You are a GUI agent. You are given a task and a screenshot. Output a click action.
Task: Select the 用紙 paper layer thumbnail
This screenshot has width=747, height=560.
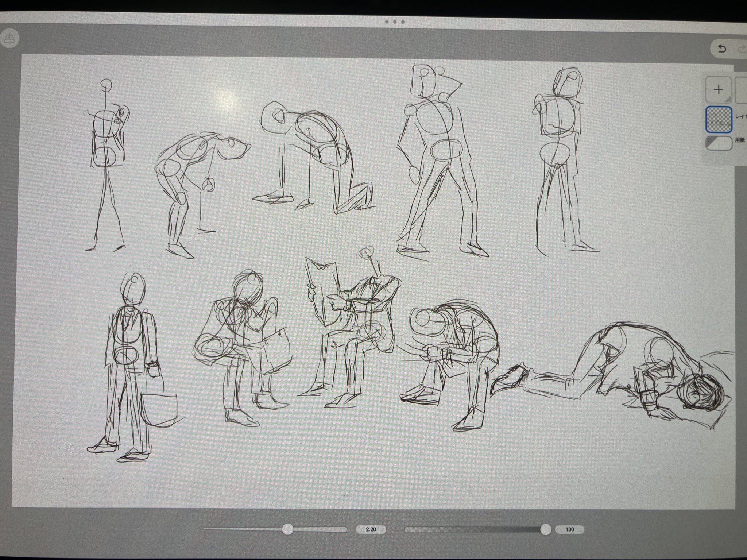click(x=719, y=143)
